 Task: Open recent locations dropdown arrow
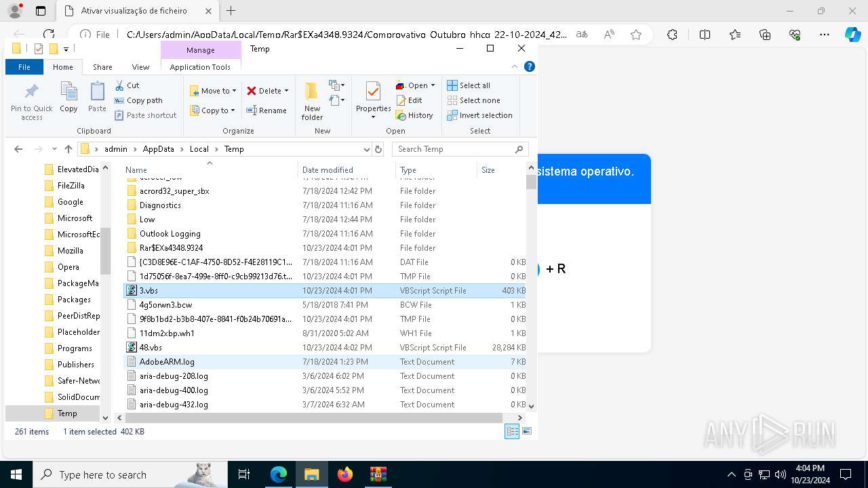(54, 149)
